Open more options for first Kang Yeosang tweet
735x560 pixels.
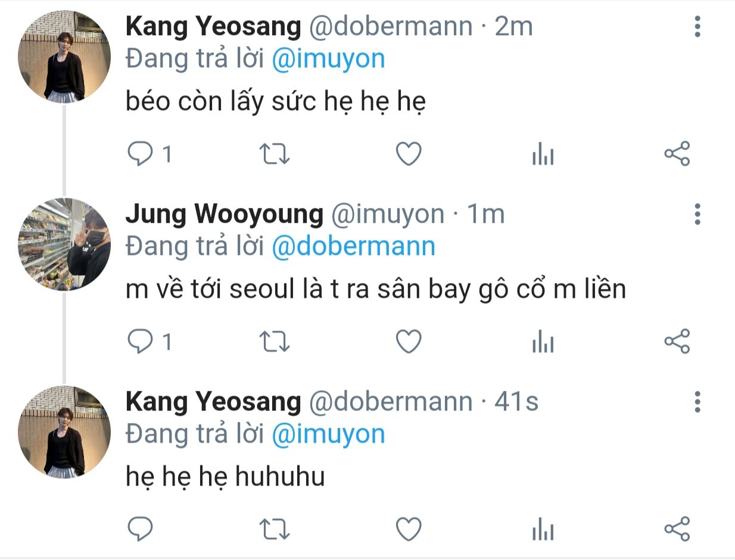[697, 27]
